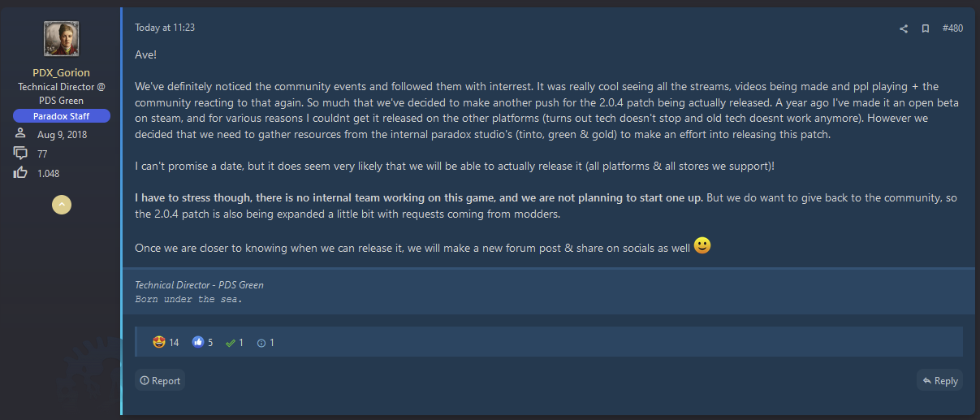Click the share post icon
The width and height of the screenshot is (980, 420).
pos(904,28)
